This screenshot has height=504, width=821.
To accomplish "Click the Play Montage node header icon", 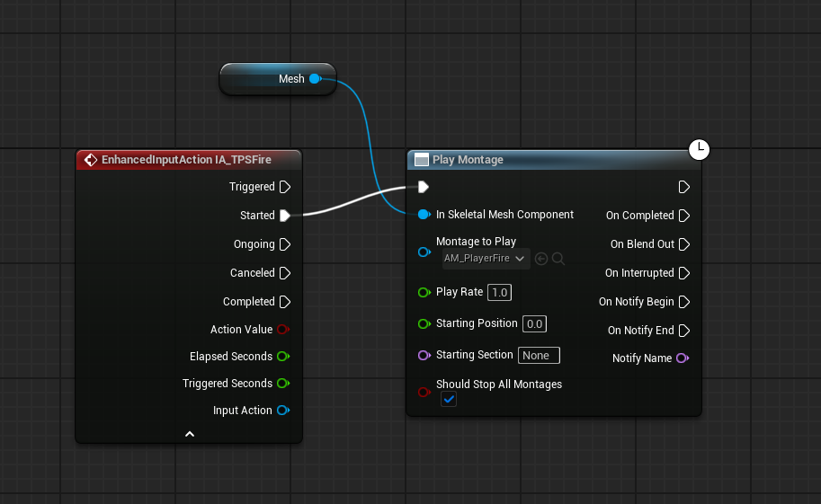I will coord(422,160).
